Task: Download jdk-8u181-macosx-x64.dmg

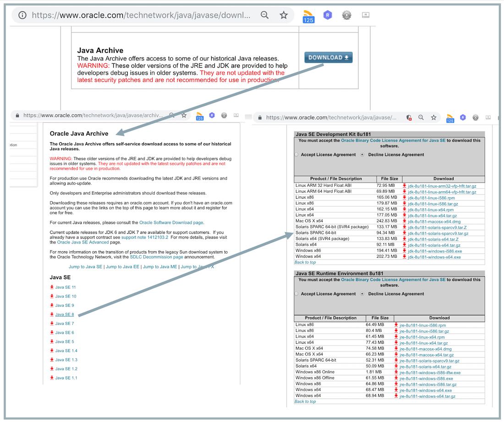Action: tap(434, 222)
